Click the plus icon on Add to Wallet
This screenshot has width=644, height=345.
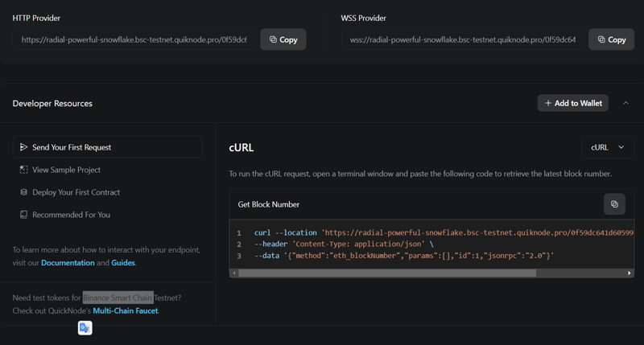[x=548, y=103]
